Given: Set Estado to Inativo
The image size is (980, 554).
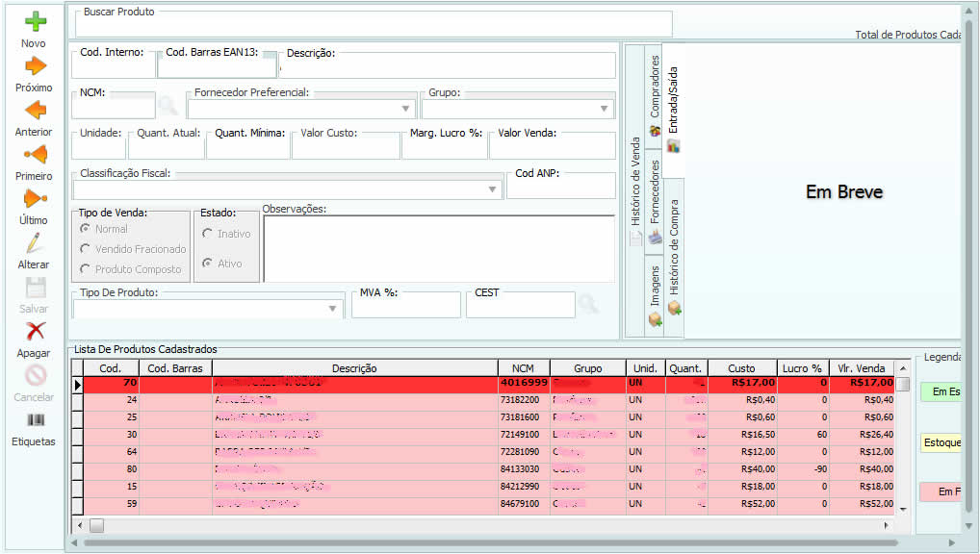Looking at the screenshot, I should 207,234.
